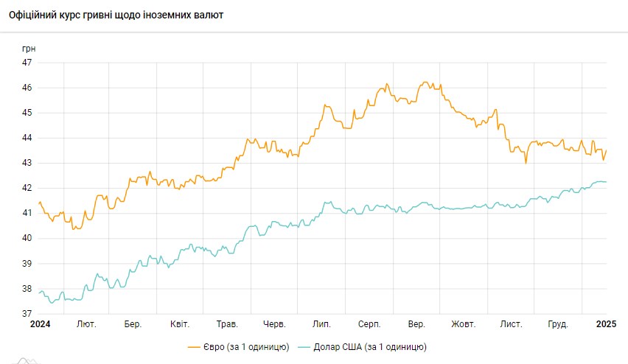Click the chart title about official hryvnia rate

tap(116, 15)
